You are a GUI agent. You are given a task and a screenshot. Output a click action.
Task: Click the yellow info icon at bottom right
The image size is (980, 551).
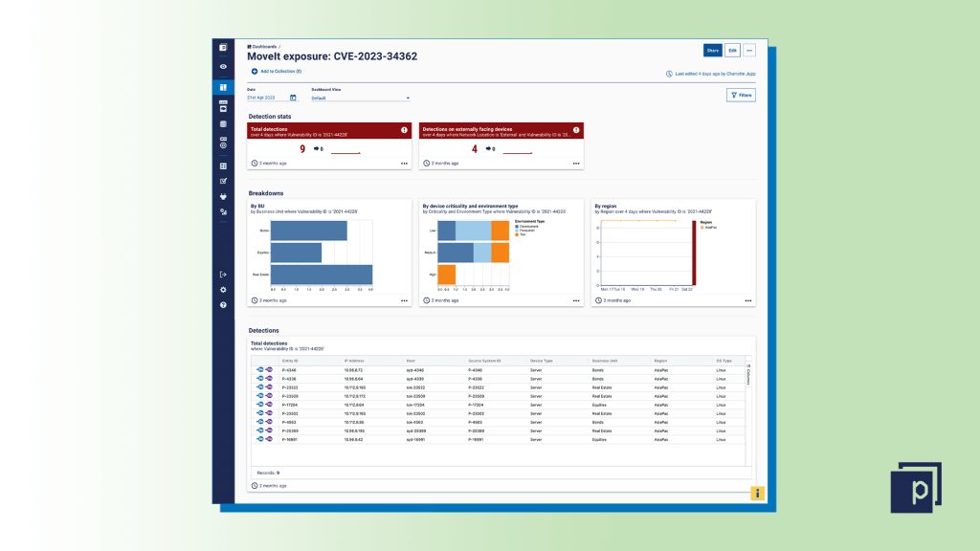(757, 494)
